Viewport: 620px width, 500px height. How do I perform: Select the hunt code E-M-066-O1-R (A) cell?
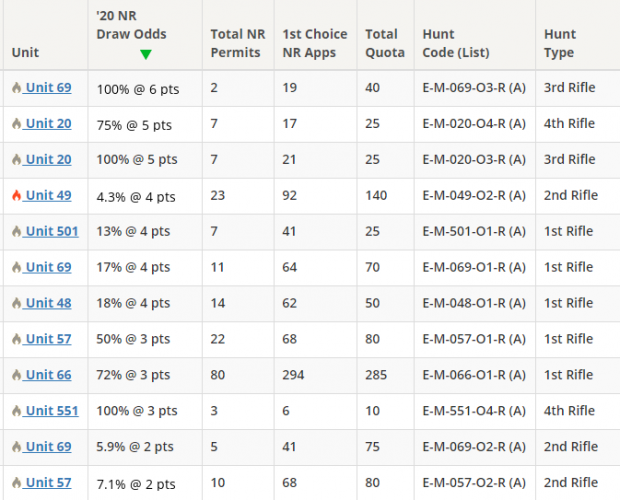point(474,375)
